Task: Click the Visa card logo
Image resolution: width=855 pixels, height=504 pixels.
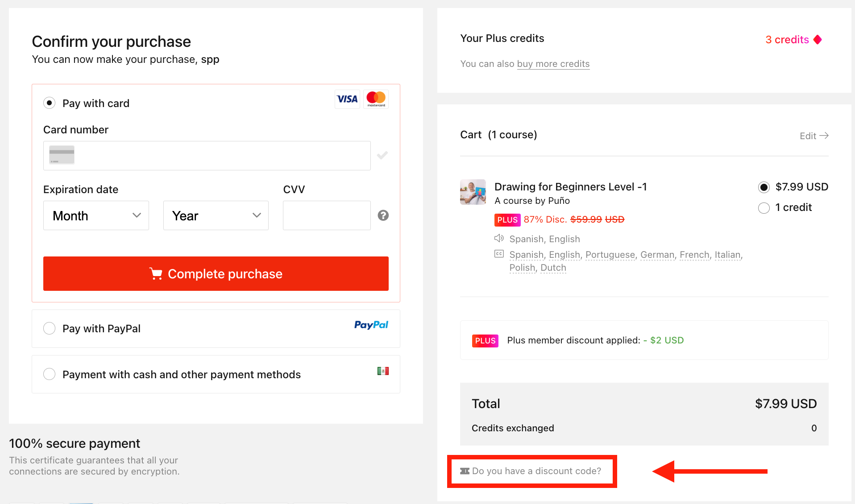Action: click(347, 99)
